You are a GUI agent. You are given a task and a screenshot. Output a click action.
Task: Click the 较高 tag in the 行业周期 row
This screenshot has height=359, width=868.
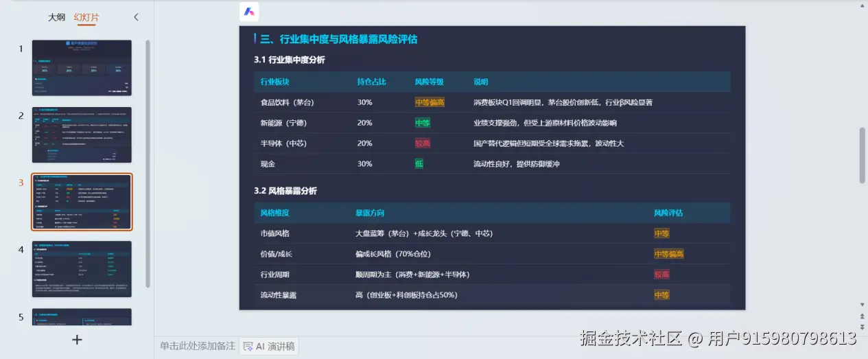click(x=661, y=275)
